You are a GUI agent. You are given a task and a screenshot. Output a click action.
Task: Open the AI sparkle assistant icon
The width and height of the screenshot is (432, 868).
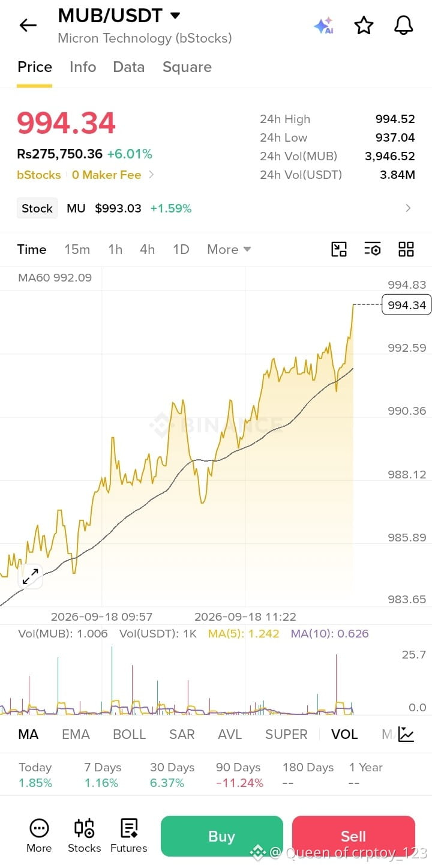point(323,25)
